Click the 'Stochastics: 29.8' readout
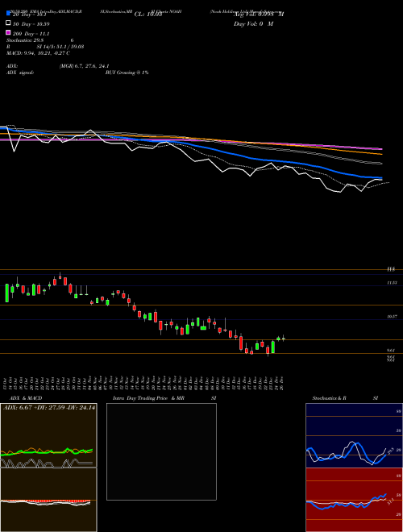This screenshot has width=403, height=532. [25, 40]
